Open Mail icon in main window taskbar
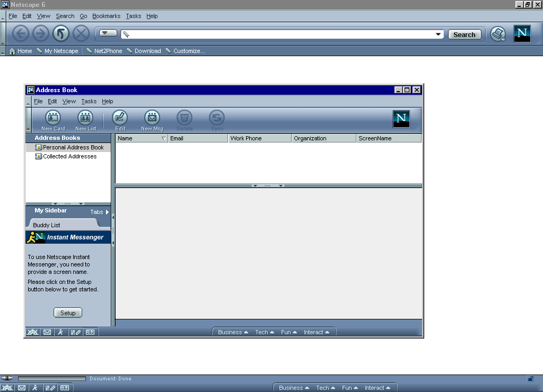The height and width of the screenshot is (392, 543). click(21, 388)
